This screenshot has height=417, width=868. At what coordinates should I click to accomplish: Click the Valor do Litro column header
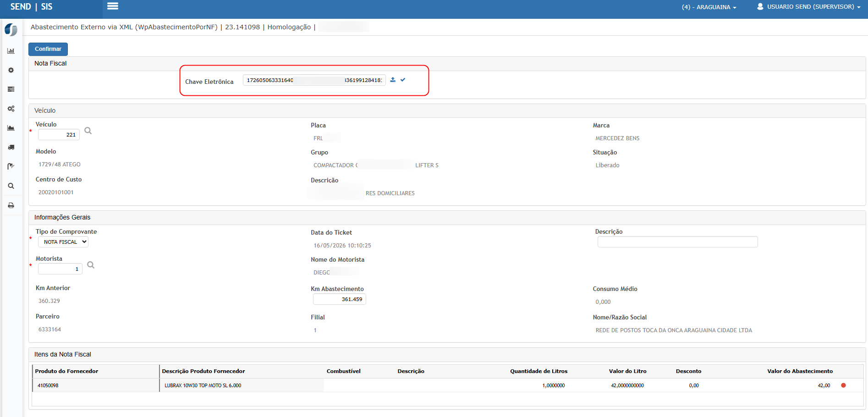(x=628, y=371)
